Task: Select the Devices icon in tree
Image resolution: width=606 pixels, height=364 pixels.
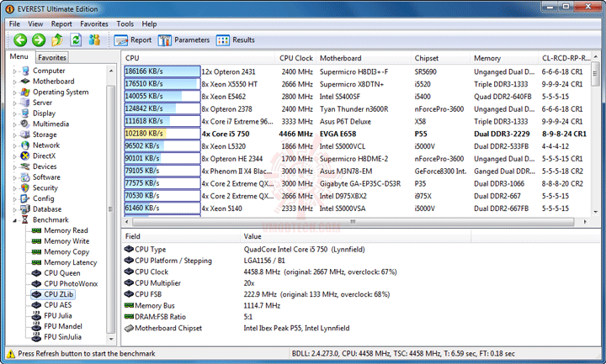Action: point(25,166)
